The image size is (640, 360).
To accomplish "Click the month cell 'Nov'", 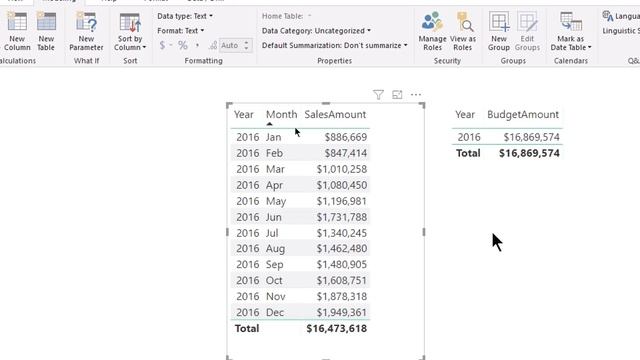I will [x=276, y=296].
